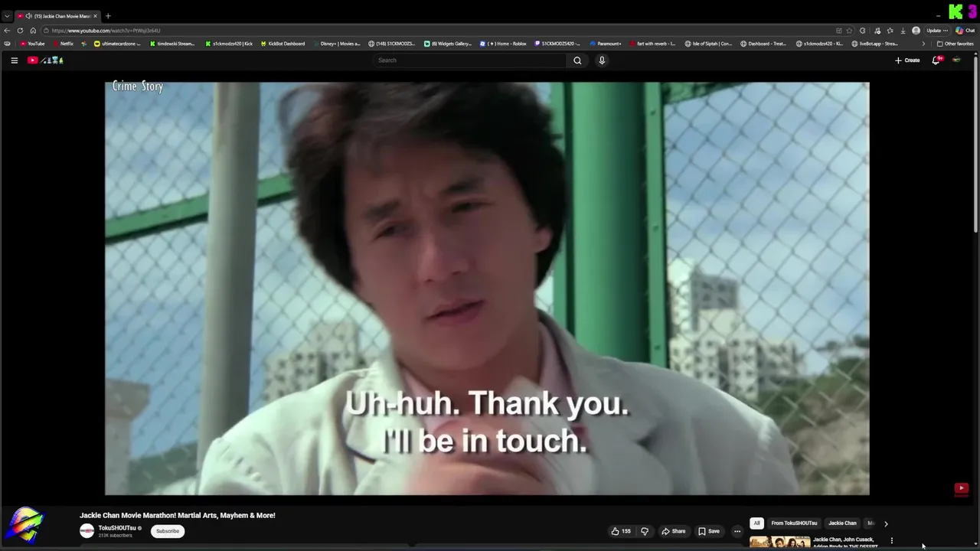Open the Create menu

[x=907, y=60]
